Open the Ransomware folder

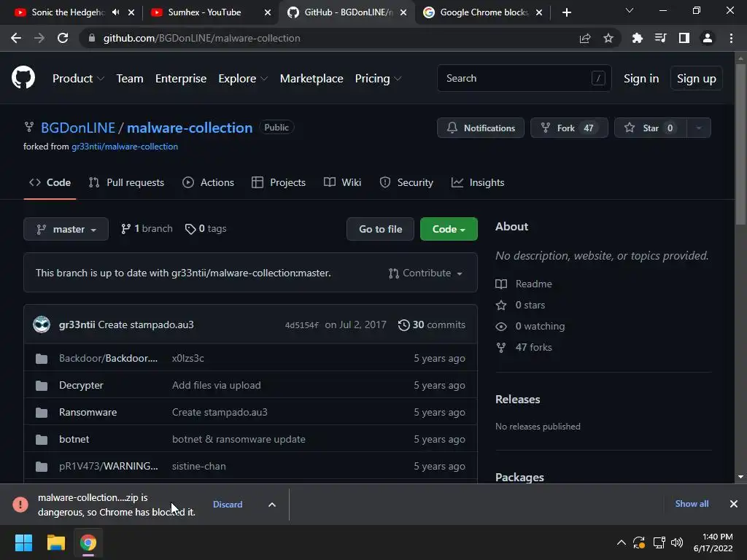(x=88, y=413)
